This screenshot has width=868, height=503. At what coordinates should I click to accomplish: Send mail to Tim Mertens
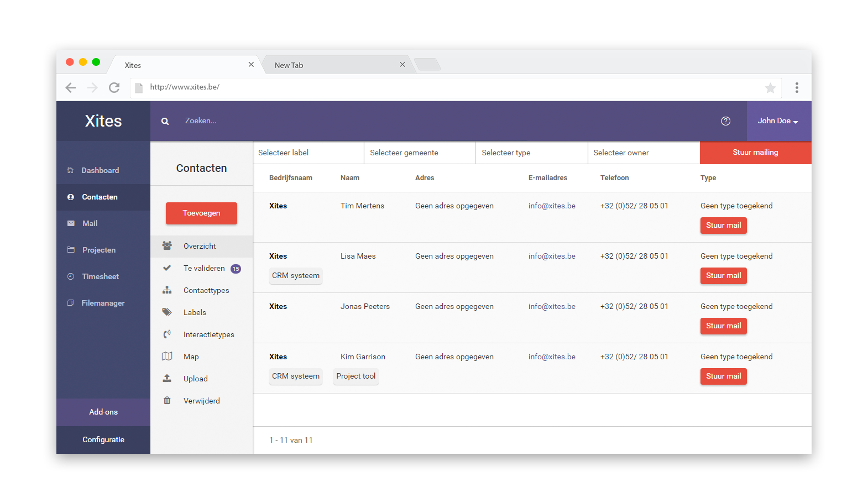point(724,226)
